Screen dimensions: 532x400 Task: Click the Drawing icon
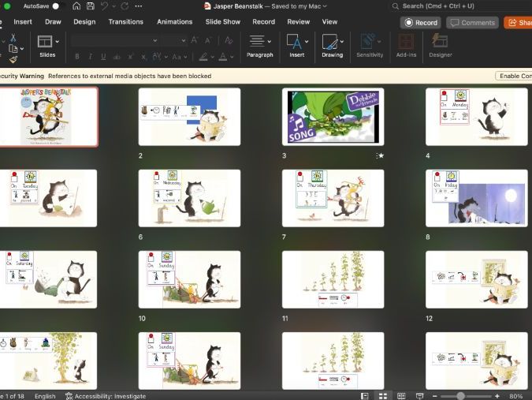click(329, 42)
